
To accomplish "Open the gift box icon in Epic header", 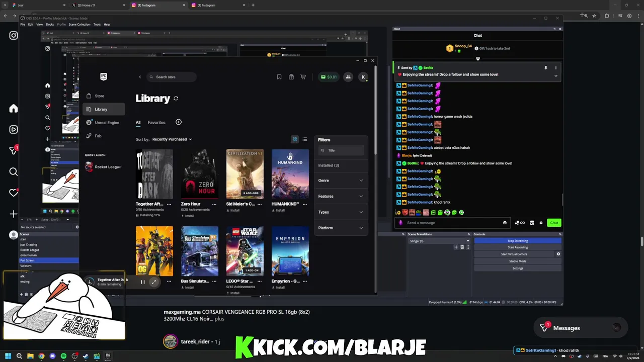I will (291, 77).
